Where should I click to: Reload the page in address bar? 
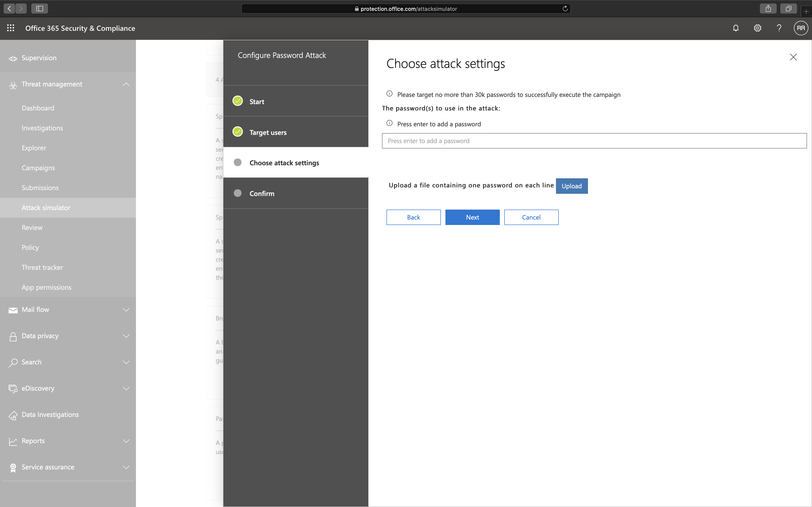[565, 9]
